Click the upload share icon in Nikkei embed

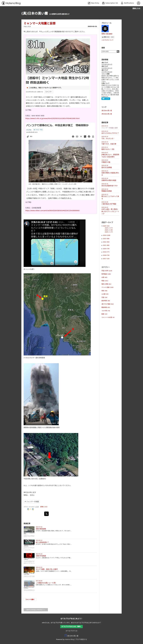93,136
